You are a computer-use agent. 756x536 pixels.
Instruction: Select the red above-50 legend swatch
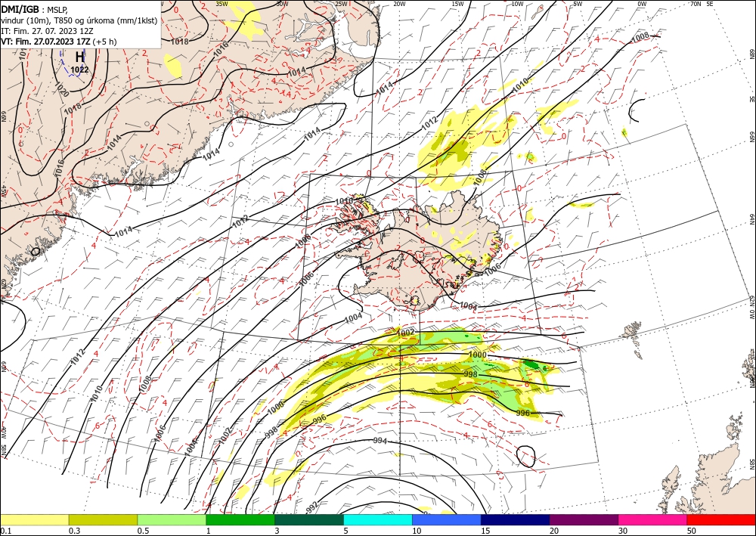click(x=721, y=519)
